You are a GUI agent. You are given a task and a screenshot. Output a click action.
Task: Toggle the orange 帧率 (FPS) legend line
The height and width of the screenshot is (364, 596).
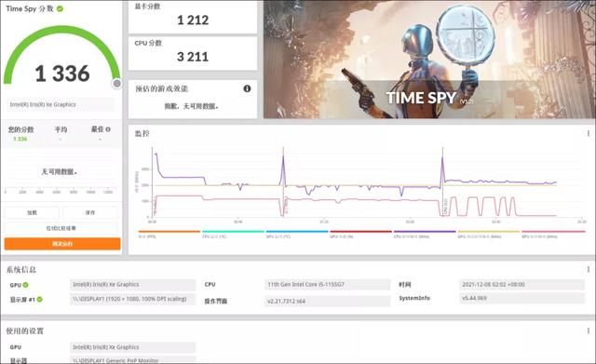pyautogui.click(x=169, y=234)
